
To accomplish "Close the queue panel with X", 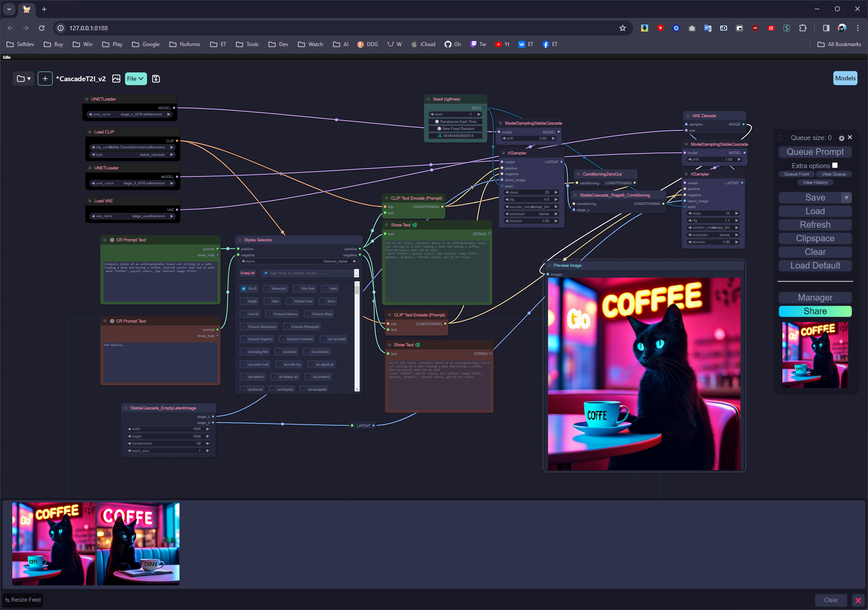I will point(850,137).
